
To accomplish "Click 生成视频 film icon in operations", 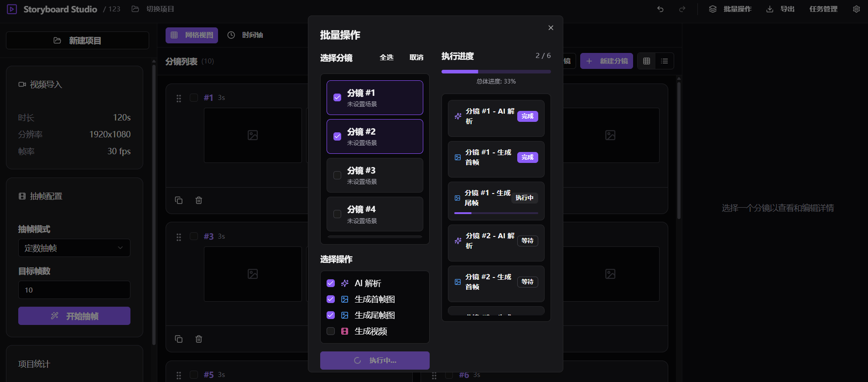I will tap(345, 331).
